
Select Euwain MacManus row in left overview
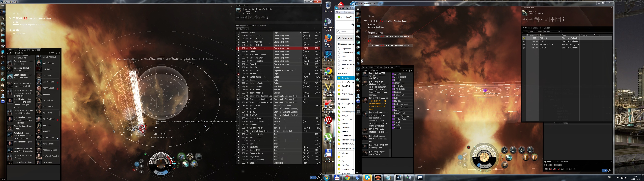click(257, 48)
